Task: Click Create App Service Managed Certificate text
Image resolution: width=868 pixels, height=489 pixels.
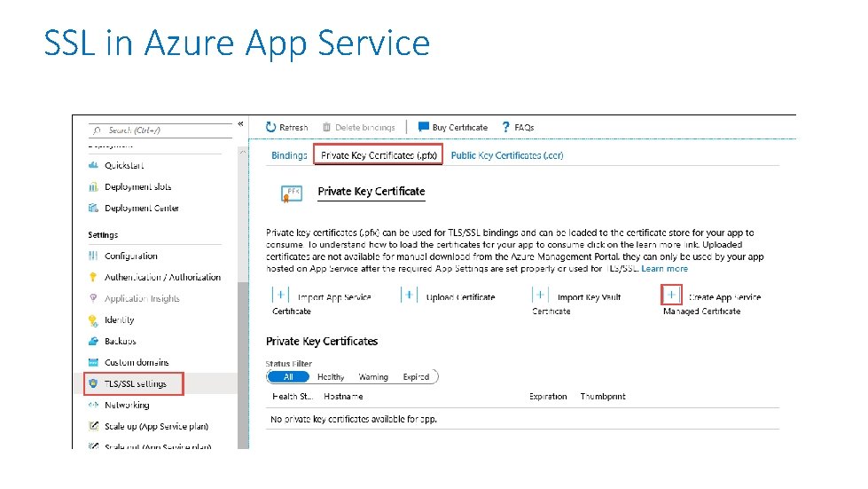Action: [711, 304]
